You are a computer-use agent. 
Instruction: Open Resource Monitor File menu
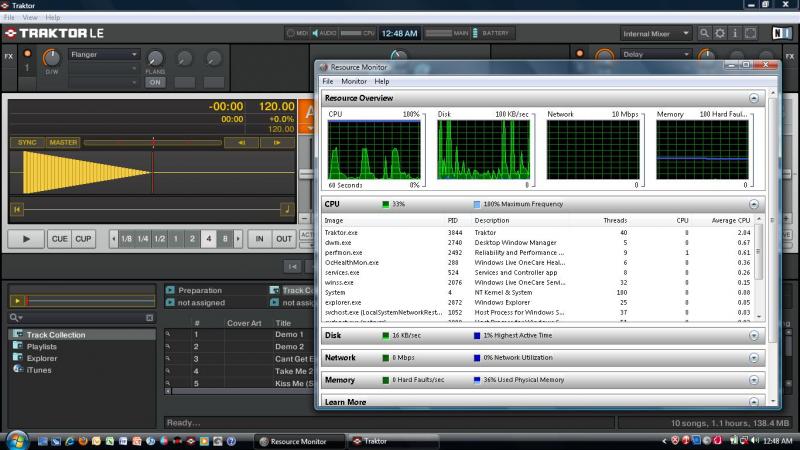pos(328,81)
